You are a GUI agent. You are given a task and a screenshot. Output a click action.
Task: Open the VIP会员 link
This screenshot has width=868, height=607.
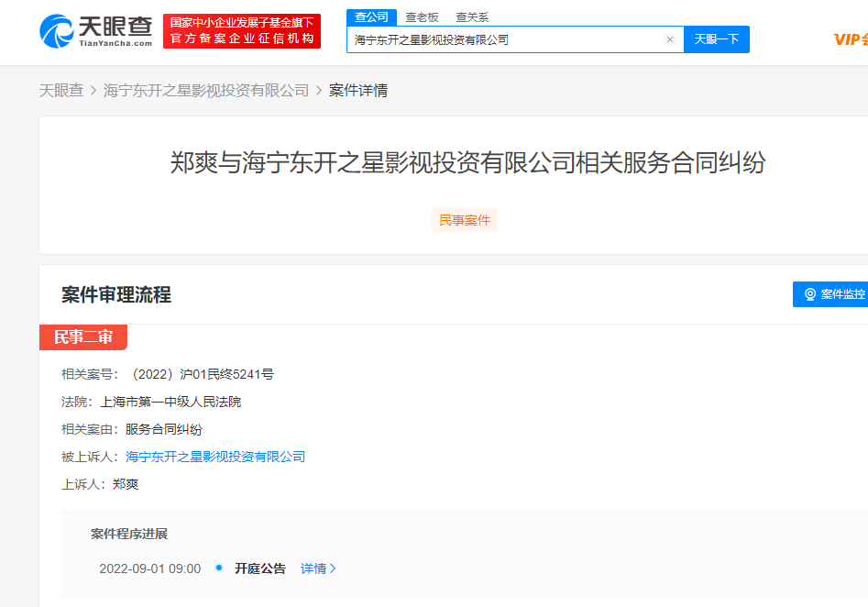[x=851, y=39]
